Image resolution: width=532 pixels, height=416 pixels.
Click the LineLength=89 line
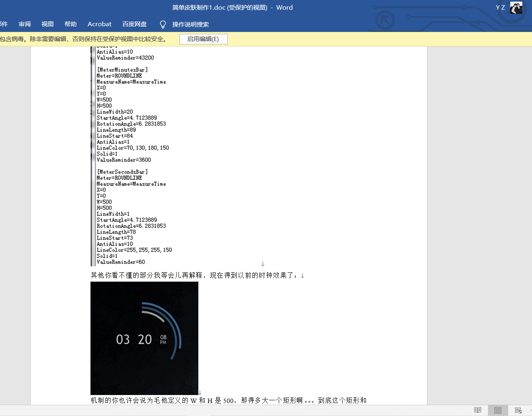click(116, 130)
